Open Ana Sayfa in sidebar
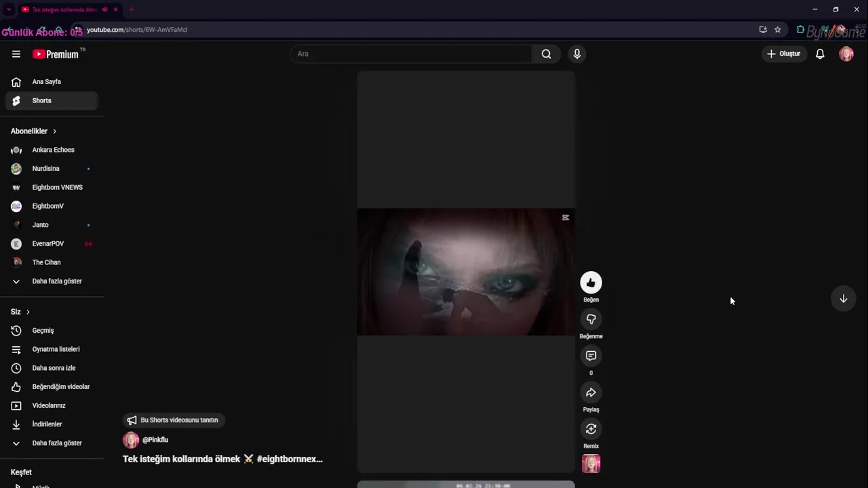Screen dimensions: 868x488 [x=52, y=82]
